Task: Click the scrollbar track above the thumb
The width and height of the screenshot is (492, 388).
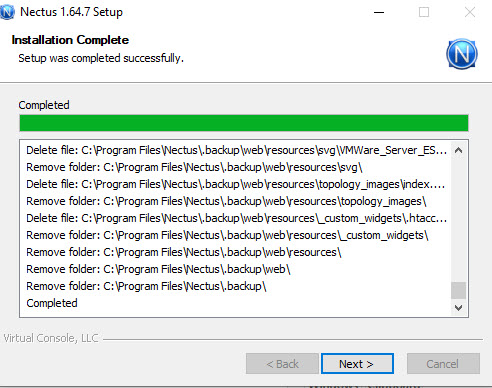Action: click(x=458, y=220)
